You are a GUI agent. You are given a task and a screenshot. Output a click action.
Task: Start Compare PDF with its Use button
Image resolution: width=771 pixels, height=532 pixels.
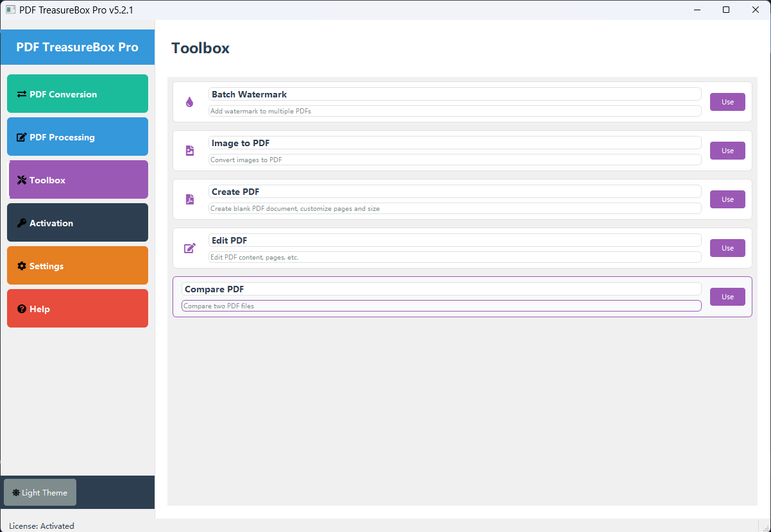727,297
